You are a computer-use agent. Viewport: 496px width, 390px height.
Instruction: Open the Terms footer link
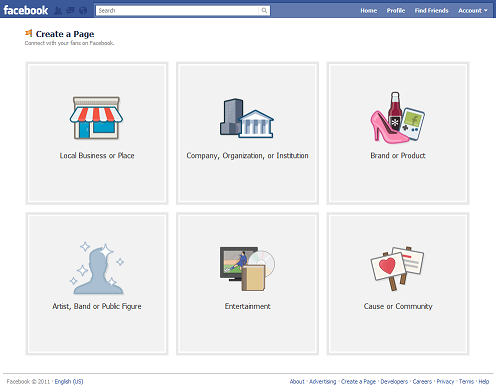point(466,382)
